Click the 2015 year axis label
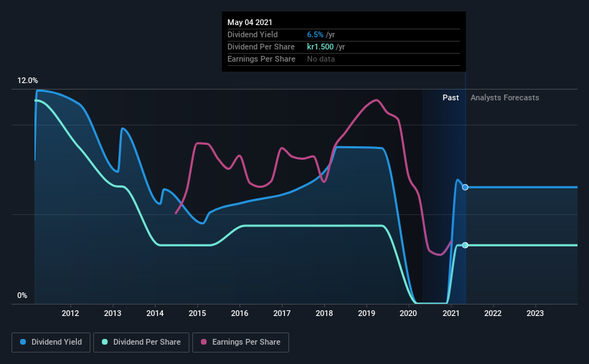 pyautogui.click(x=197, y=313)
